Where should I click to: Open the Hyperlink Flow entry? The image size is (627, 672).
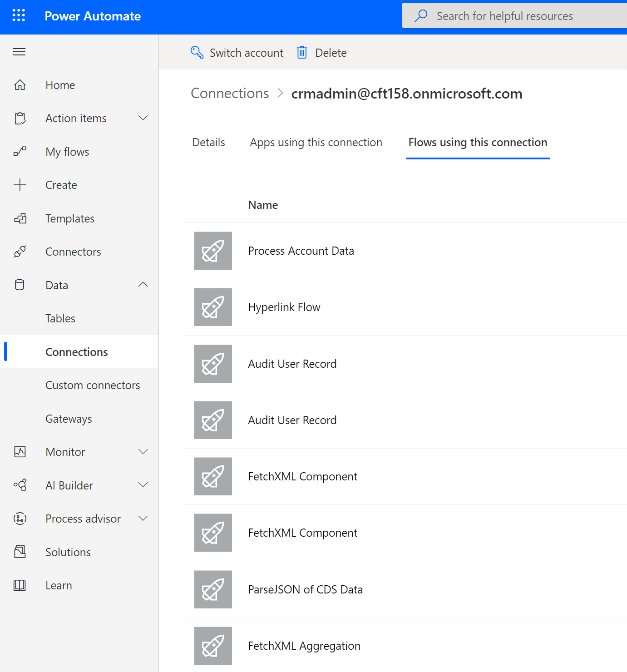tap(284, 307)
